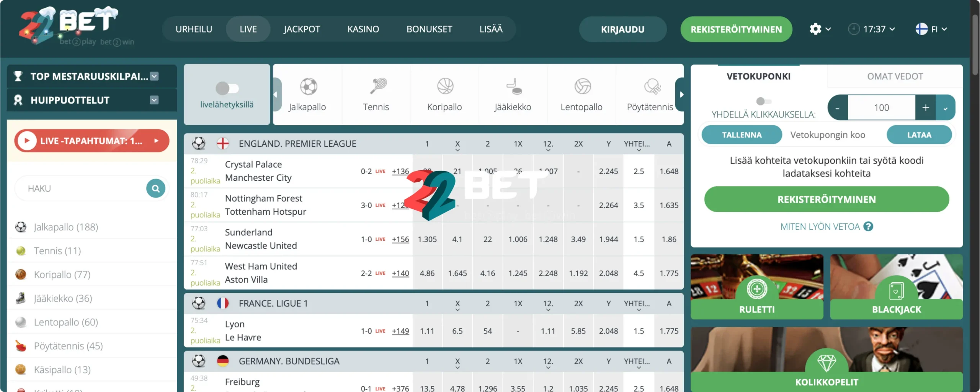980x392 pixels.
Task: Click the Germany flag icon
Action: tap(223, 361)
